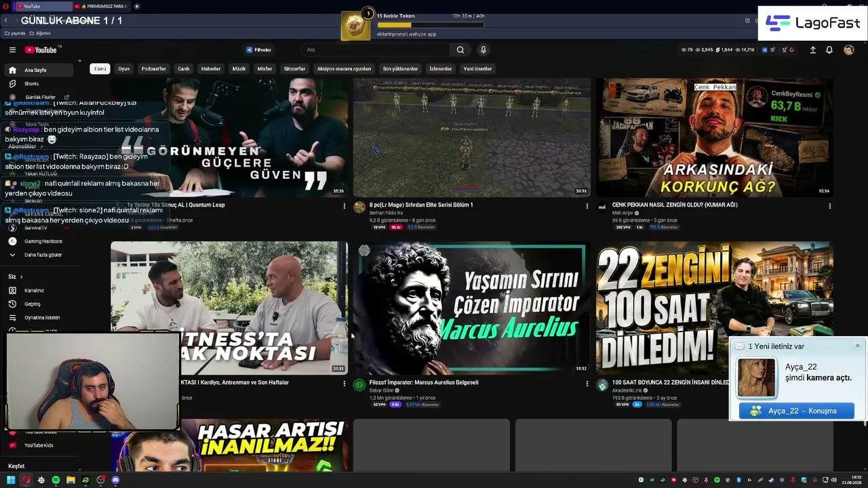868x488 pixels.
Task: Click the search magnifier button
Action: pyautogui.click(x=460, y=49)
